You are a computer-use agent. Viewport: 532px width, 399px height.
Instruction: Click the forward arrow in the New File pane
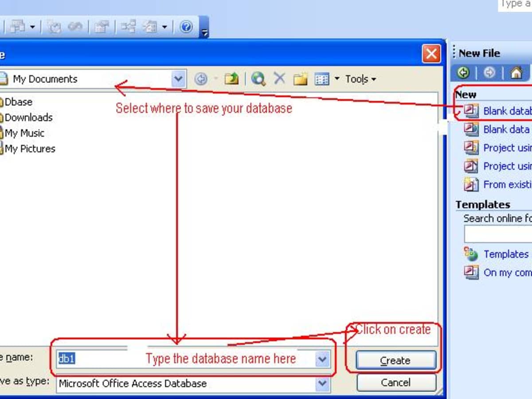pyautogui.click(x=489, y=73)
